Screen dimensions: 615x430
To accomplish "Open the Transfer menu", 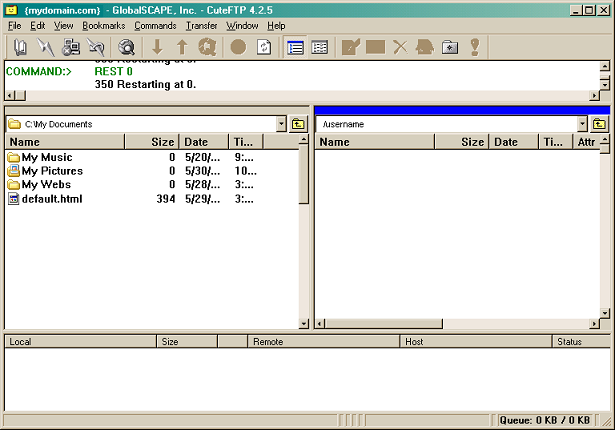I will tap(201, 25).
